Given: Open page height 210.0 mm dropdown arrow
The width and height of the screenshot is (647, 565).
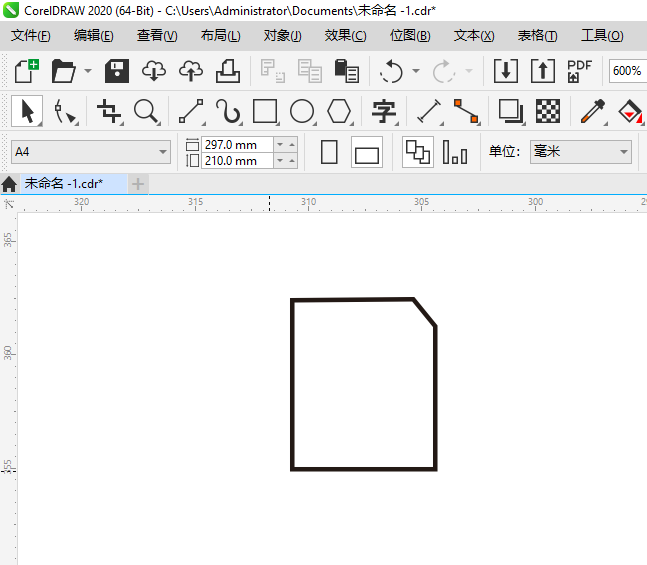Looking at the screenshot, I should click(x=280, y=161).
